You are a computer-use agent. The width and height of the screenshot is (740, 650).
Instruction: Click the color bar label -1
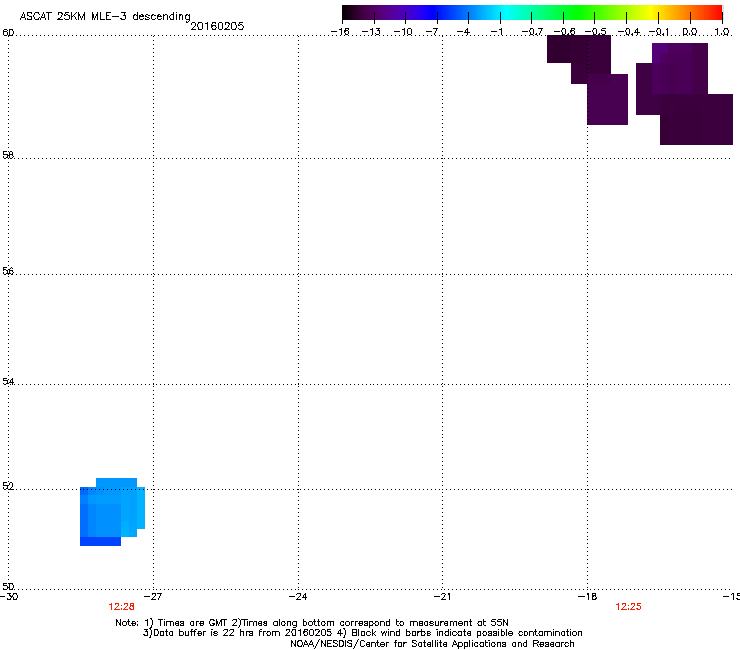tap(496, 32)
